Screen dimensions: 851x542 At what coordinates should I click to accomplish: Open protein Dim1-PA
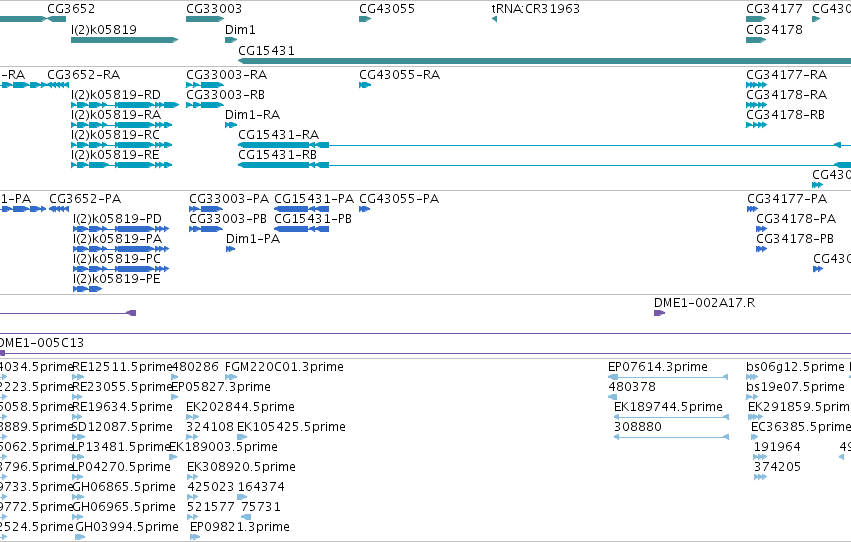[x=253, y=239]
